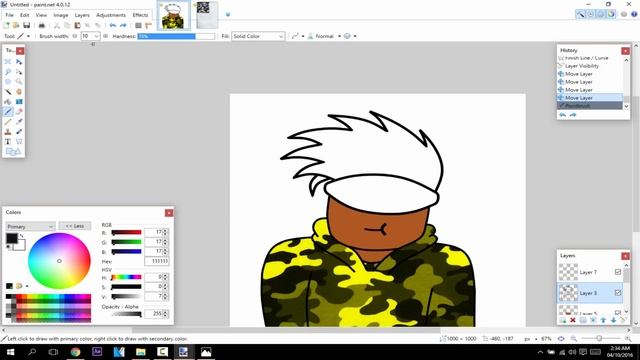Click the primary color swatch

click(12, 238)
